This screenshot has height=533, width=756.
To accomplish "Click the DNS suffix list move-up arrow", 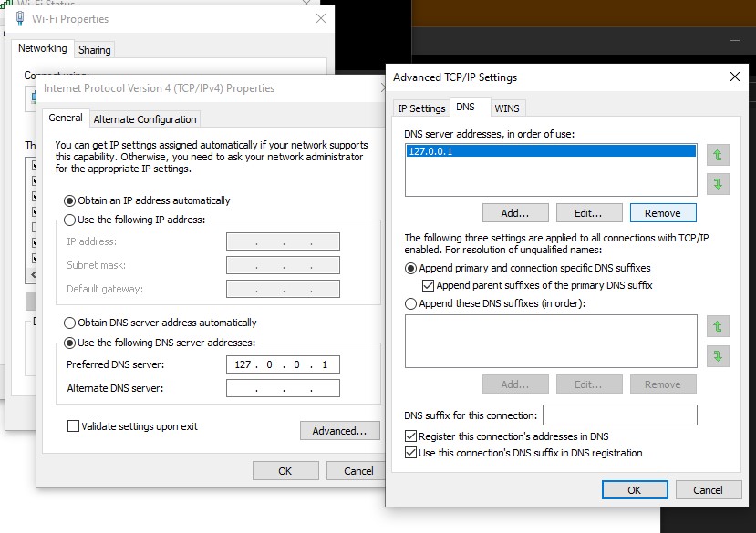I will point(718,326).
